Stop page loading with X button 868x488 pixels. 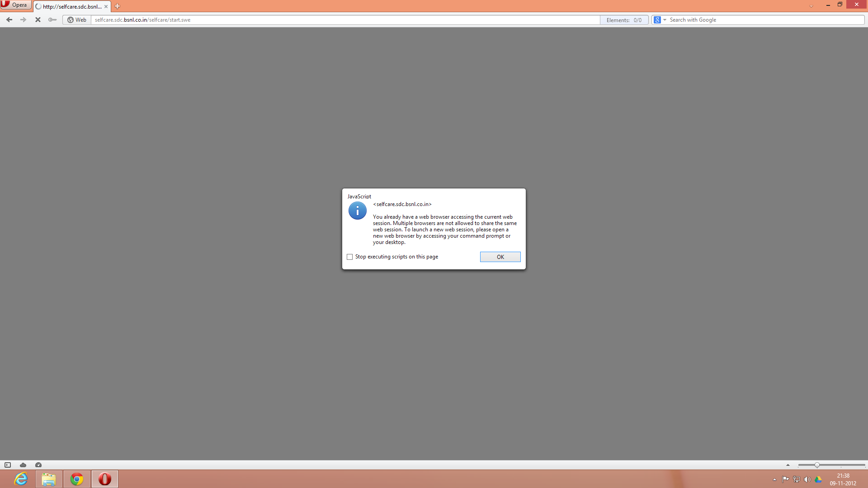[38, 20]
